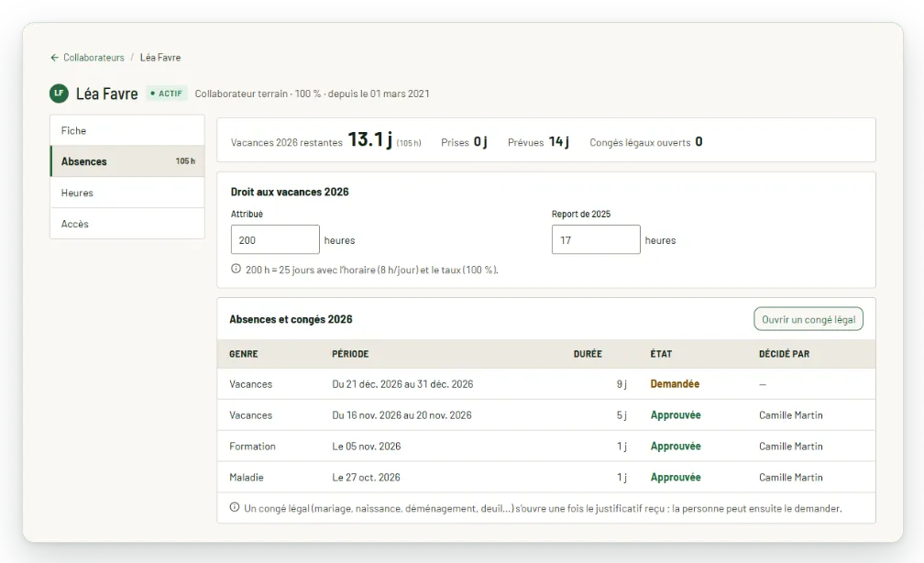Select the Demandée vacation row for December
This screenshot has height=563, width=924.
click(x=546, y=384)
